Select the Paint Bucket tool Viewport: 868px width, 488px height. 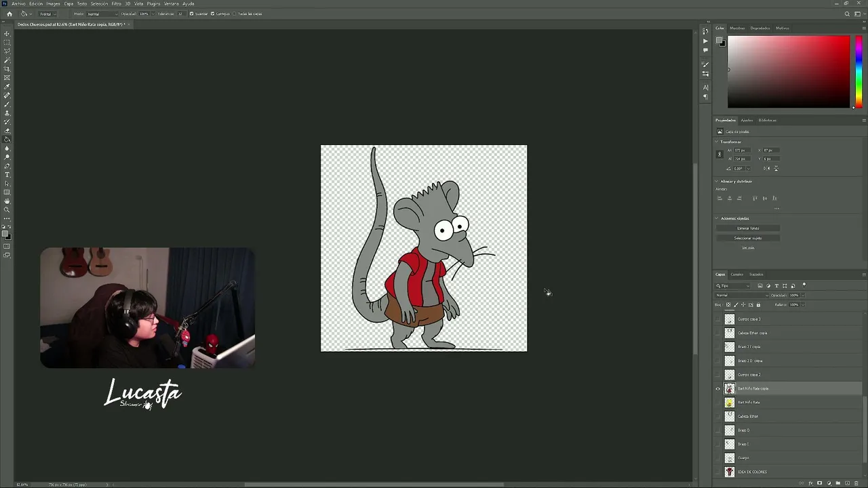[x=7, y=139]
